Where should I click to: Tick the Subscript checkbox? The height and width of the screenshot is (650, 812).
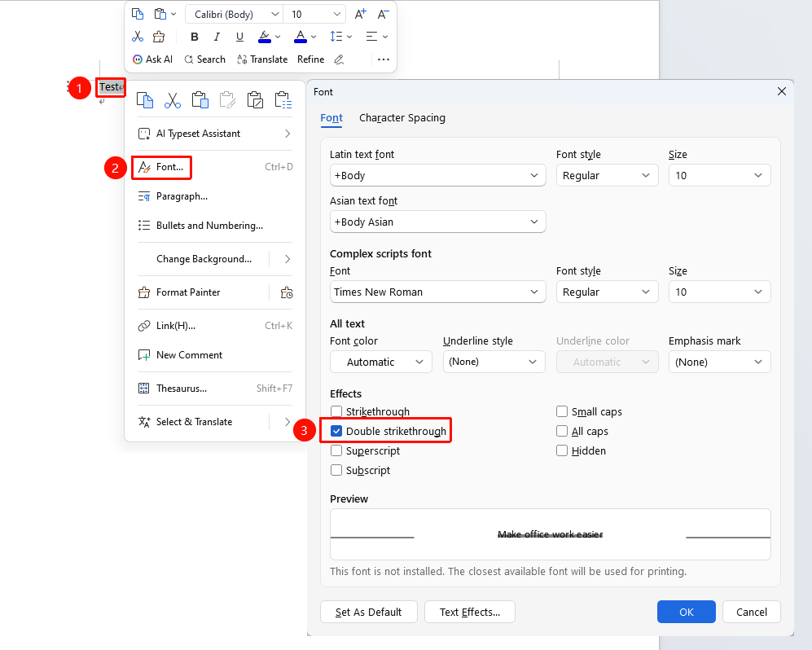coord(336,470)
